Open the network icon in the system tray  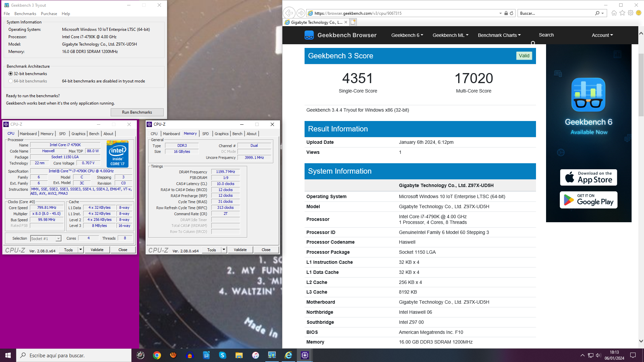coord(590,355)
